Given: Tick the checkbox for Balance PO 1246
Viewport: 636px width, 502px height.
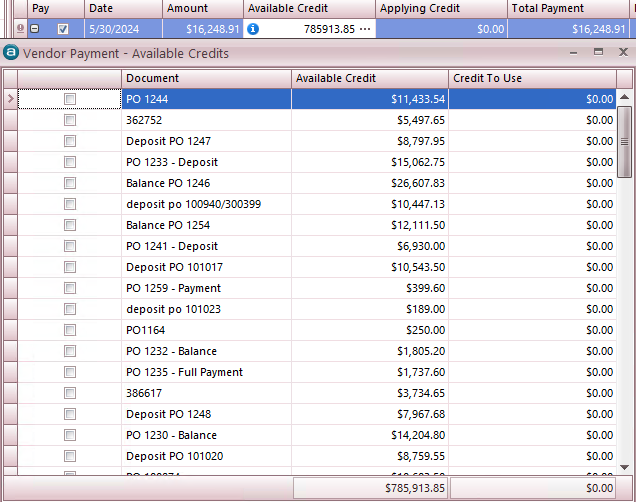Looking at the screenshot, I should click(70, 183).
